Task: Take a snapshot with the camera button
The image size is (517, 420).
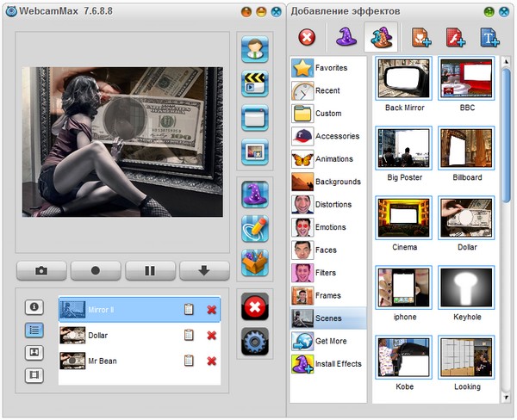Action: point(41,270)
